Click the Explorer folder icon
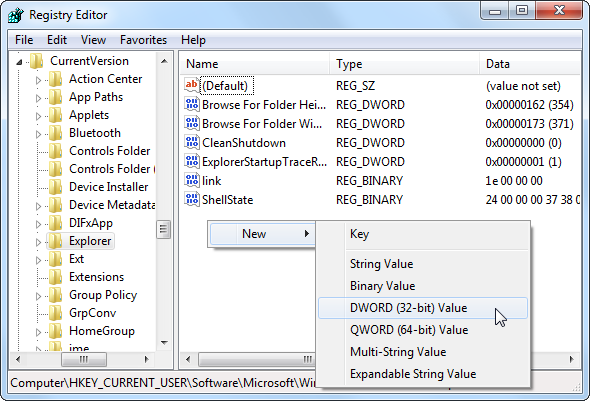 point(55,241)
